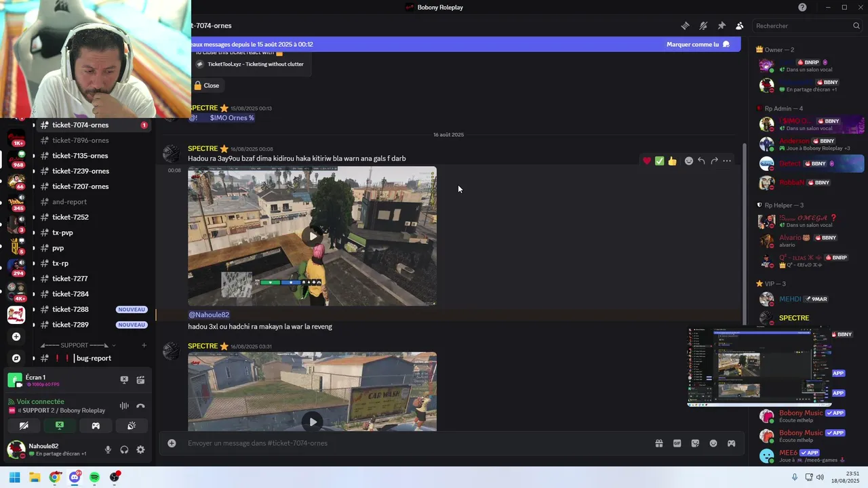Toggle noise suppression waveform icon
This screenshot has width=868, height=488.
(x=124, y=406)
